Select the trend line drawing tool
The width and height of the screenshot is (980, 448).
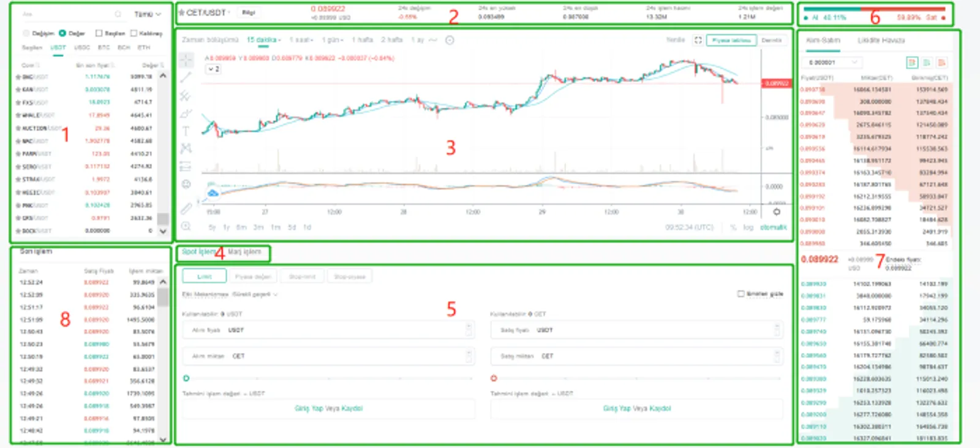point(186,77)
